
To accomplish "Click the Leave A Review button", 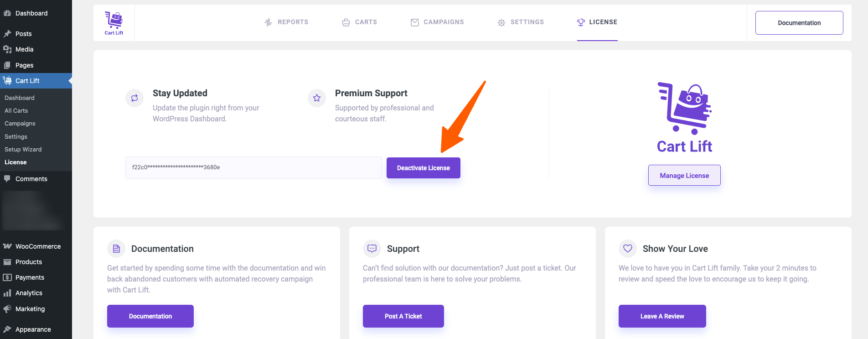I will 662,316.
